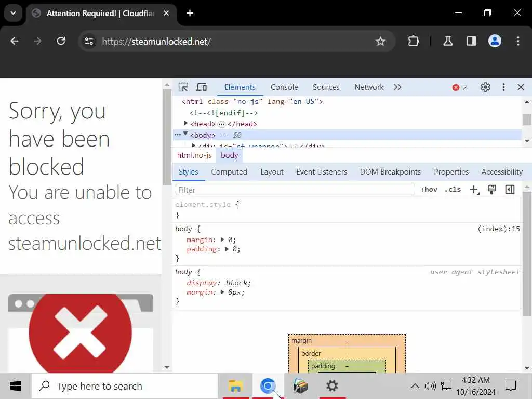
Task: Open site information icon in address bar
Action: (89, 41)
